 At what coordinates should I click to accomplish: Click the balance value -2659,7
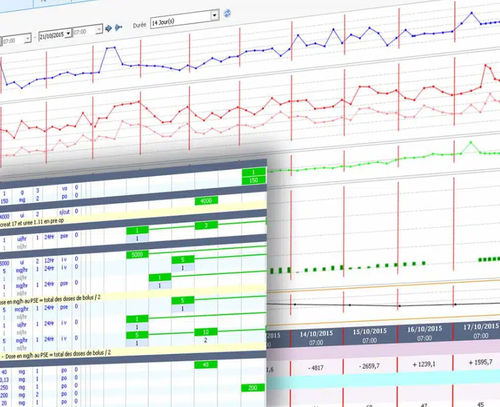pos(369,366)
